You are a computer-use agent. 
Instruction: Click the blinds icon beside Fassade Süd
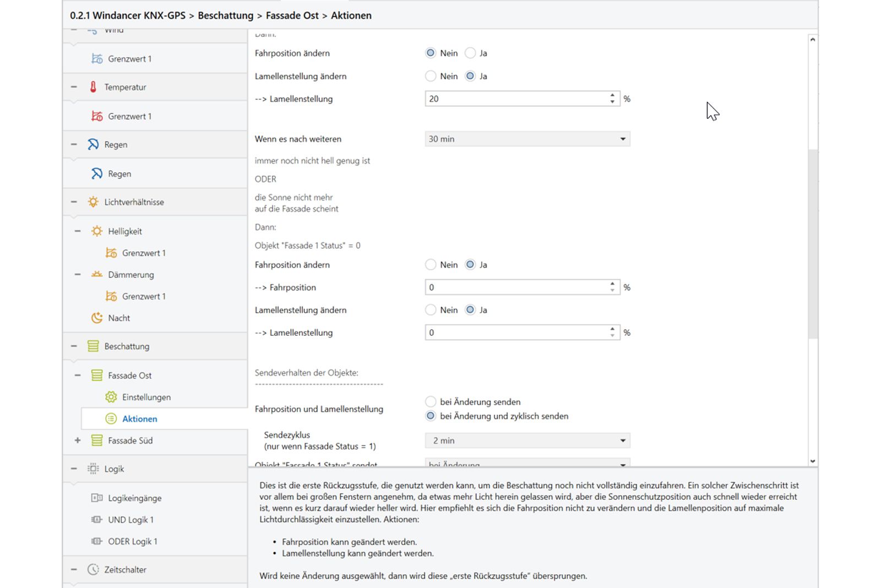[x=97, y=440]
